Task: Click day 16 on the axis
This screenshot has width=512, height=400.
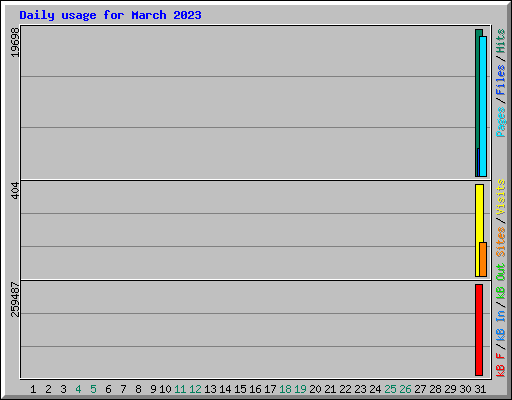Action: [255, 389]
